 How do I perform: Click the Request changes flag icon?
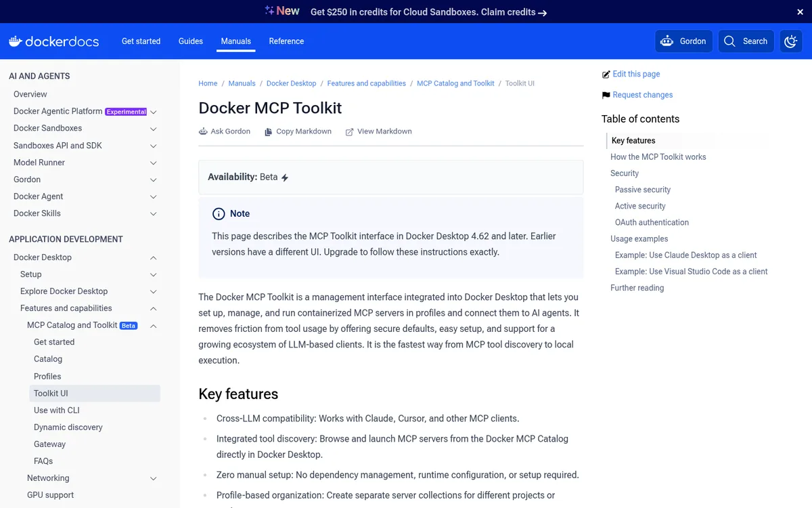point(606,96)
